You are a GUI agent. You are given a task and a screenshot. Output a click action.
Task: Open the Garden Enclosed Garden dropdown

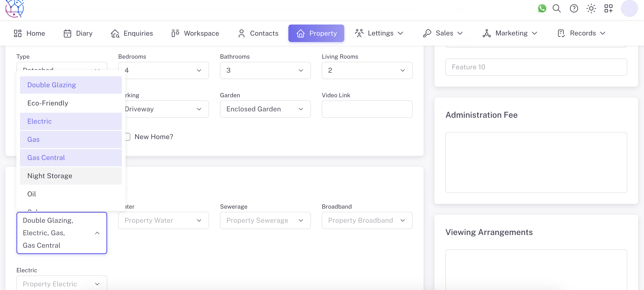265,109
